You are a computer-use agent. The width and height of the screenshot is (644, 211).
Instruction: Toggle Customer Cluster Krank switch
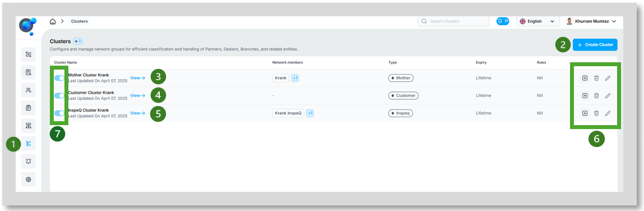click(60, 95)
